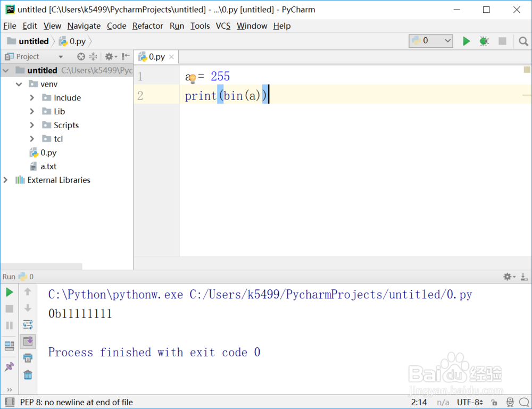Click the stop button in top toolbar

(502, 41)
